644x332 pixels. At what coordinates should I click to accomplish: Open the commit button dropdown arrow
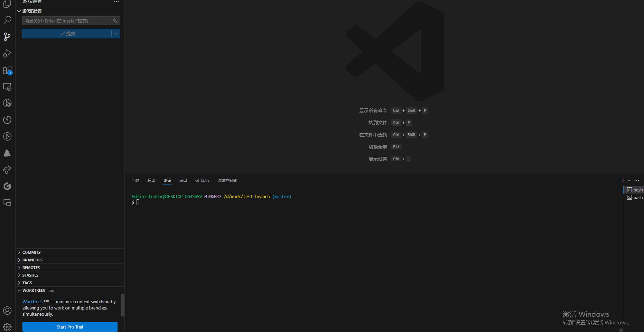[x=116, y=34]
